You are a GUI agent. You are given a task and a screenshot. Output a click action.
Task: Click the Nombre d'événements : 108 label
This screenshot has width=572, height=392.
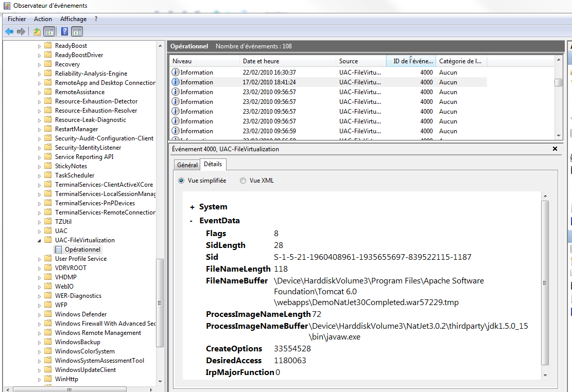coord(253,46)
